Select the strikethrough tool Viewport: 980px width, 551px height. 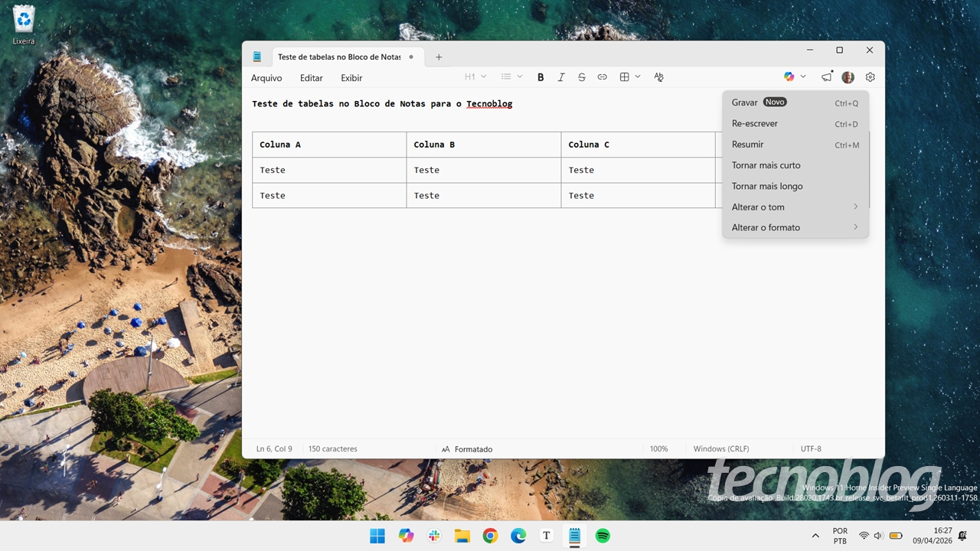[582, 77]
